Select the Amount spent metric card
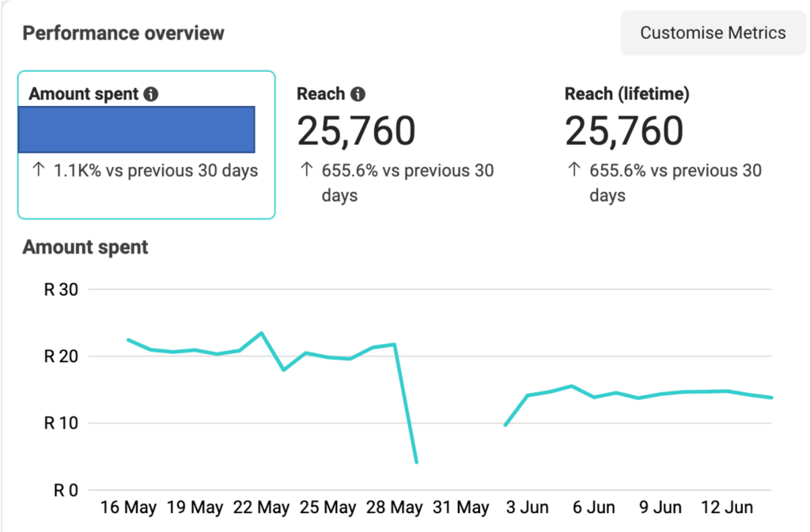 click(146, 145)
